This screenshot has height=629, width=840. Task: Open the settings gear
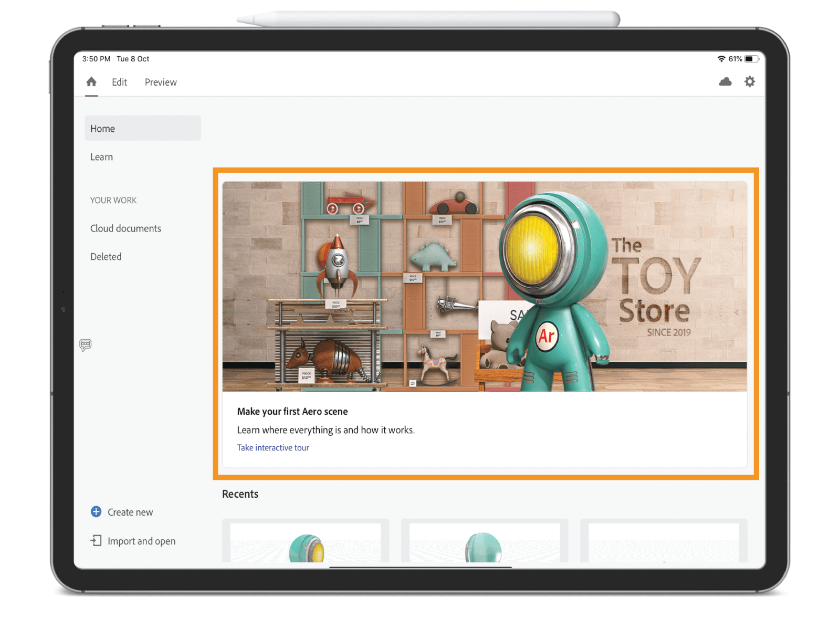[750, 82]
